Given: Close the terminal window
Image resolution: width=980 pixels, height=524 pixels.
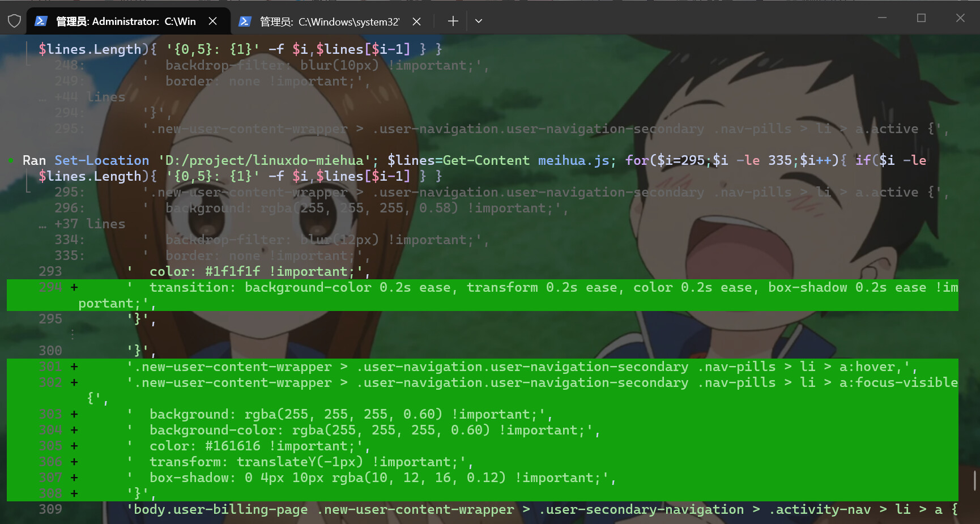Looking at the screenshot, I should (960, 18).
